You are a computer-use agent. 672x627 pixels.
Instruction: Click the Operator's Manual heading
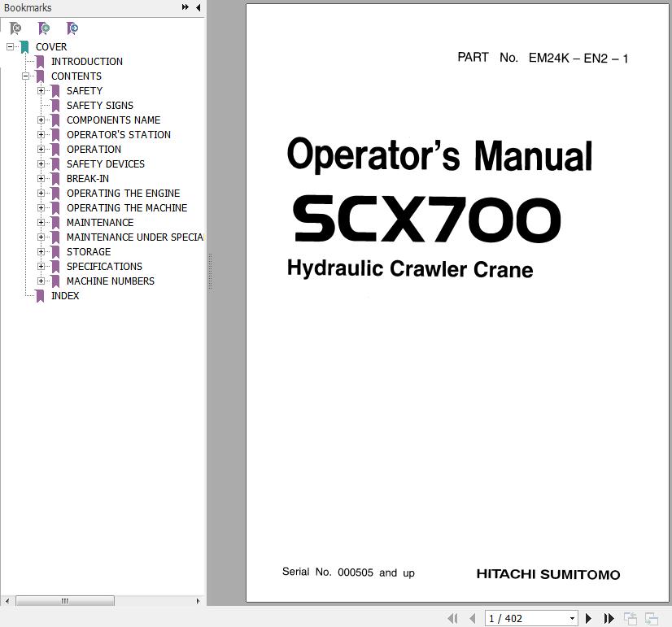click(439, 155)
